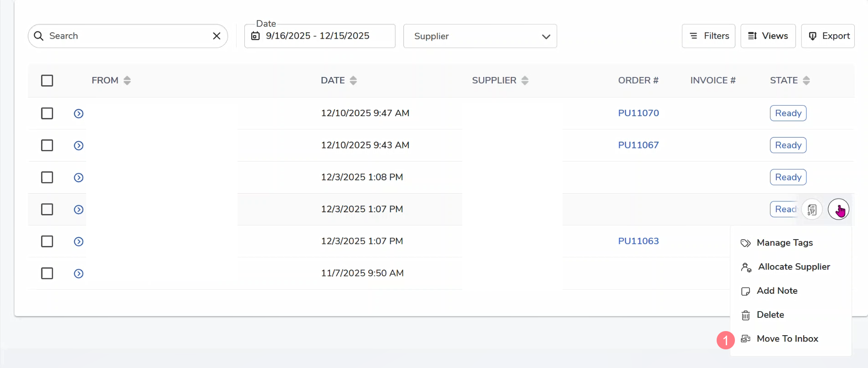Click the row actions button beside document icon
This screenshot has width=868, height=368.
click(838, 210)
